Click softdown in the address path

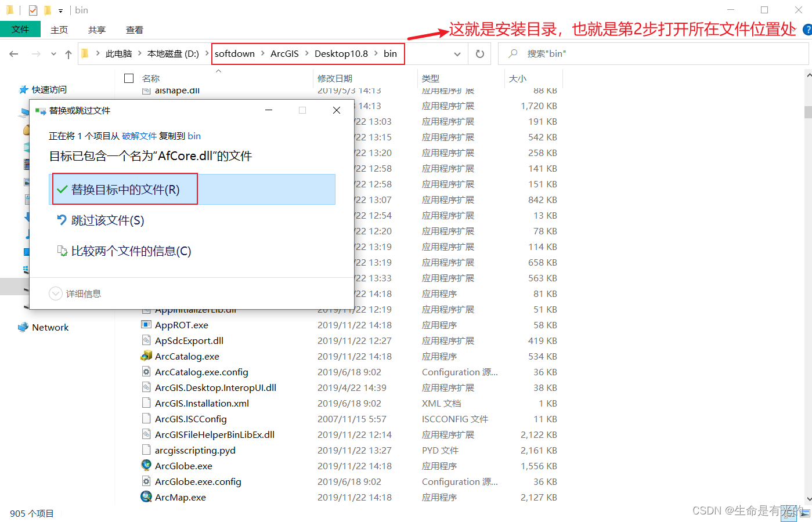click(x=234, y=53)
